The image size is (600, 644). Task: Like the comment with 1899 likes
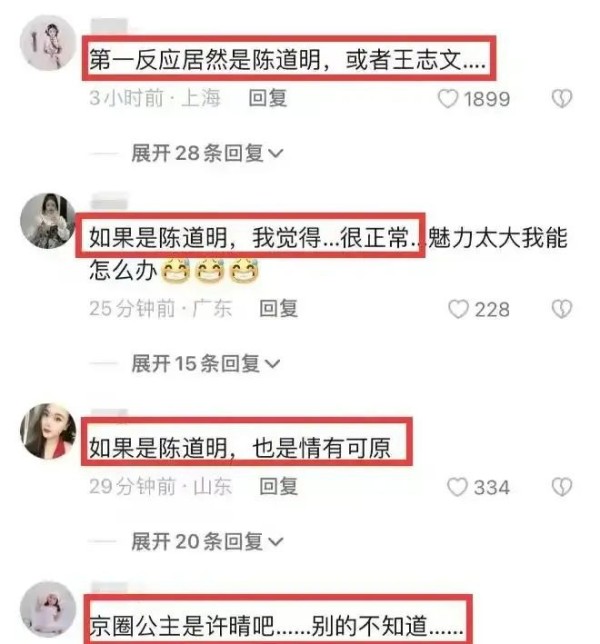coord(448,99)
